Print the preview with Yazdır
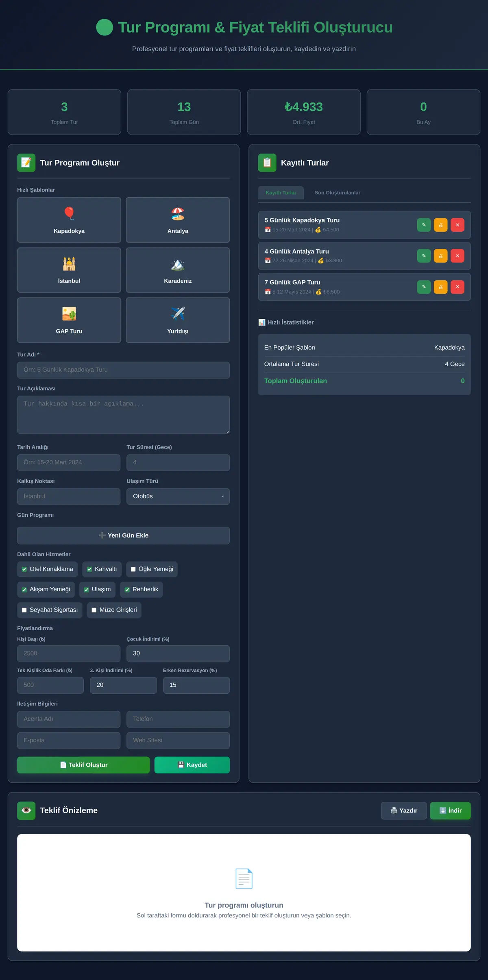This screenshot has width=488, height=980. [x=404, y=810]
